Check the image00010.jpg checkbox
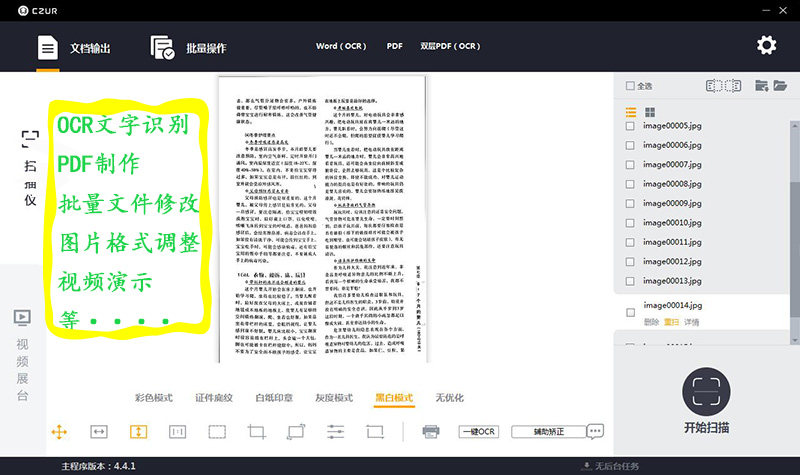 pyautogui.click(x=630, y=223)
